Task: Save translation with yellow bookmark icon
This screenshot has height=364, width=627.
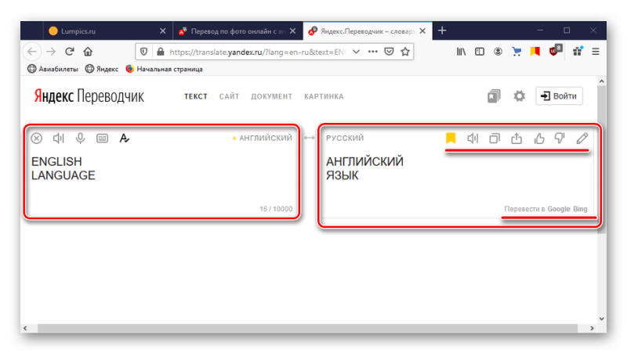Action: [x=451, y=139]
